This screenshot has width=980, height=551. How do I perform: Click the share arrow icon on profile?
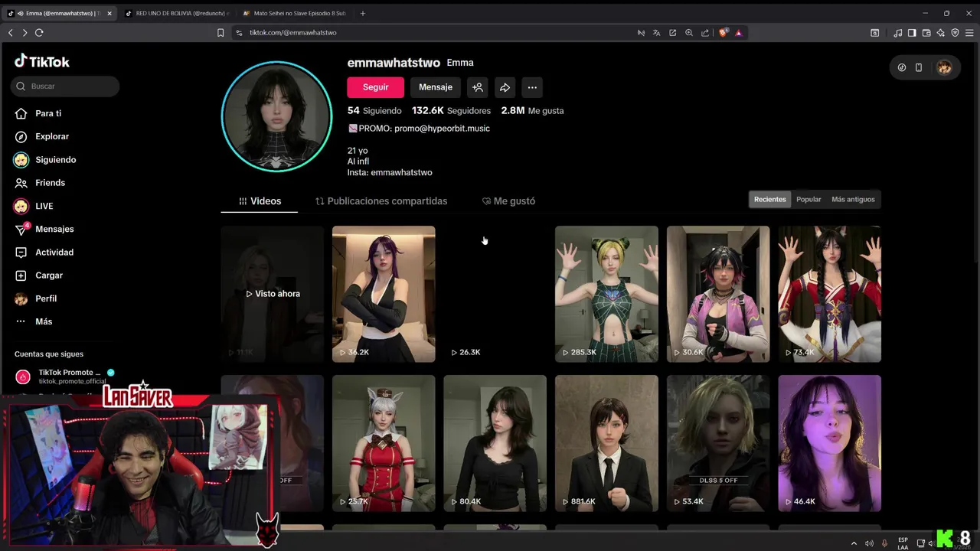(x=505, y=87)
